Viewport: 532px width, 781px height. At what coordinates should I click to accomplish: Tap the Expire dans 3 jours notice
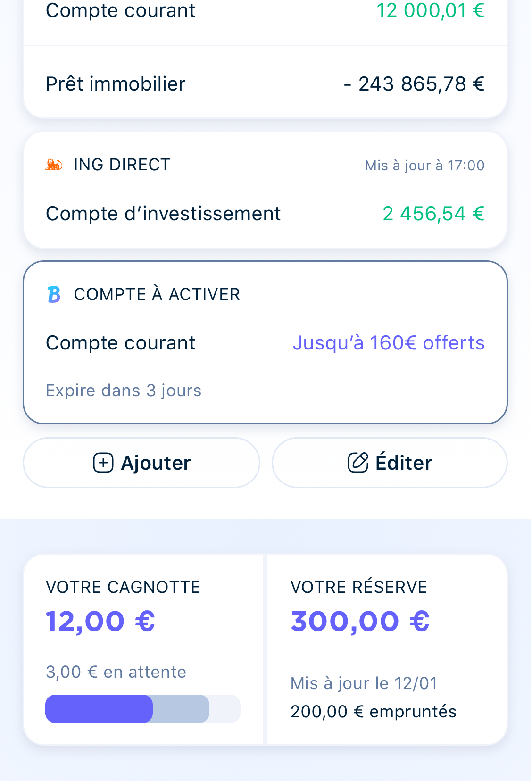124,390
